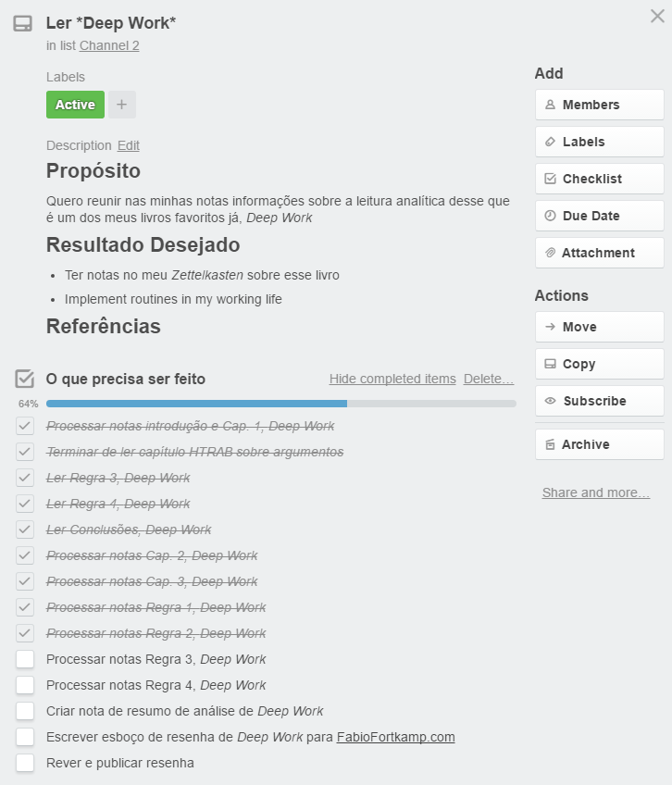Image resolution: width=672 pixels, height=785 pixels.
Task: Select the Labels tag icon in the sidebar
Action: coord(553,141)
